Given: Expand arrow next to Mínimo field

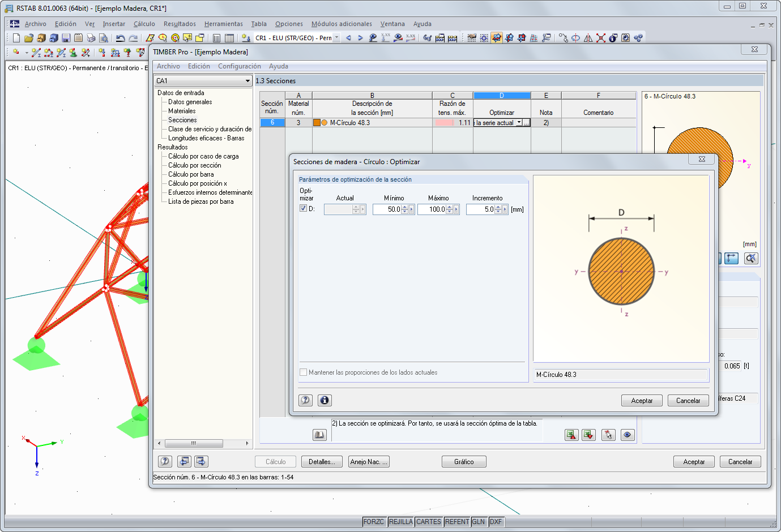Looking at the screenshot, I should pos(412,209).
